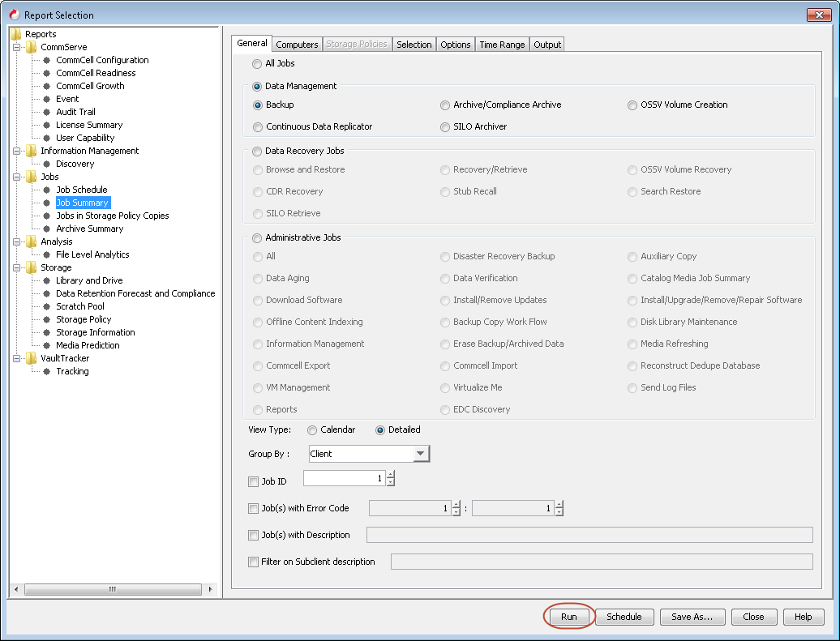Image resolution: width=840 pixels, height=641 pixels.
Task: Click the Reports root folder icon
Action: tap(16, 34)
